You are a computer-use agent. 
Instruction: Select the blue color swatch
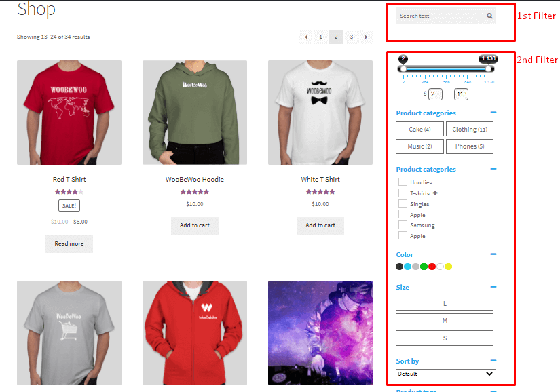[x=407, y=267]
